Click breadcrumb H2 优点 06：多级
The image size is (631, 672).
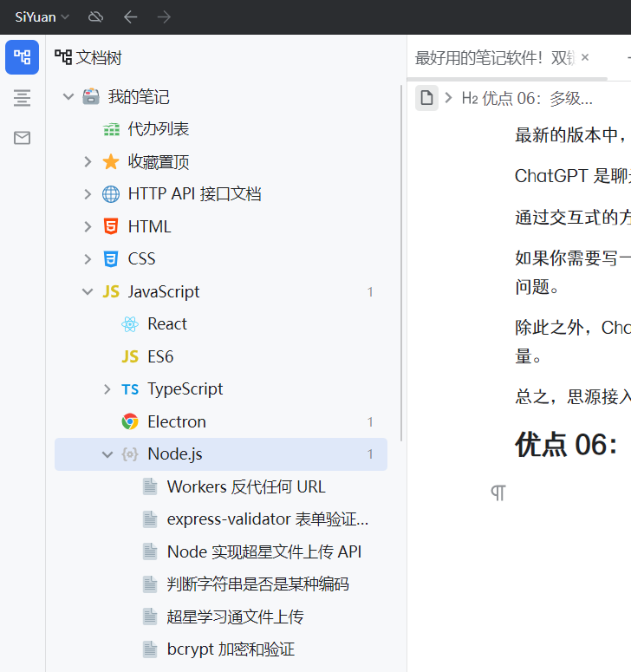[527, 99]
